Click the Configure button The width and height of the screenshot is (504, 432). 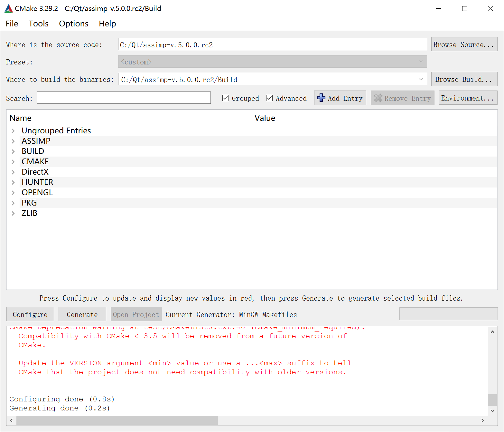click(x=30, y=314)
